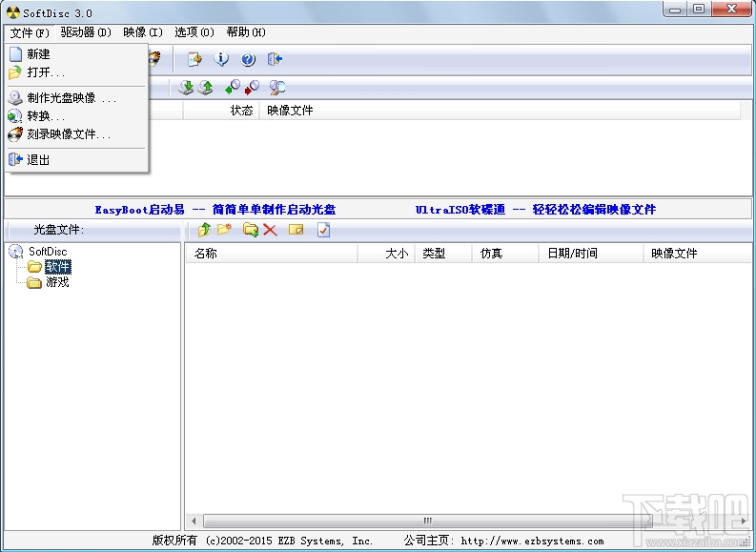This screenshot has height=552, width=756.
Task: Select the 软件 folder in tree
Action: click(x=58, y=267)
